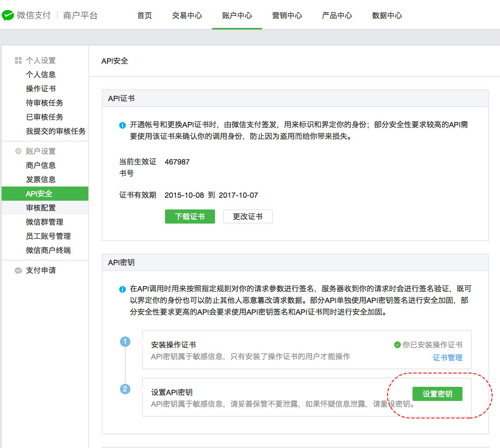Viewport: 500px width, 448px height.
Task: Click the 你已安装操作证书 status text
Action: (x=432, y=345)
